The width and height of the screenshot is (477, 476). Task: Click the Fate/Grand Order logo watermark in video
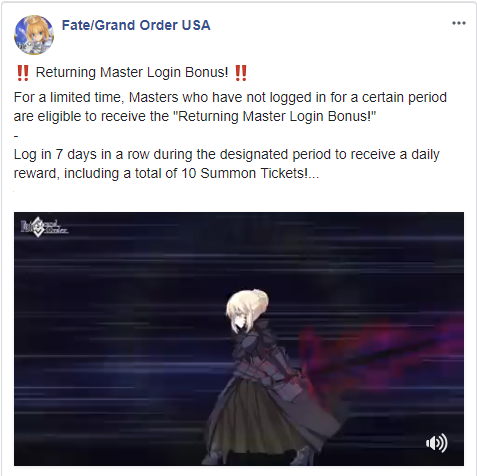pos(44,227)
